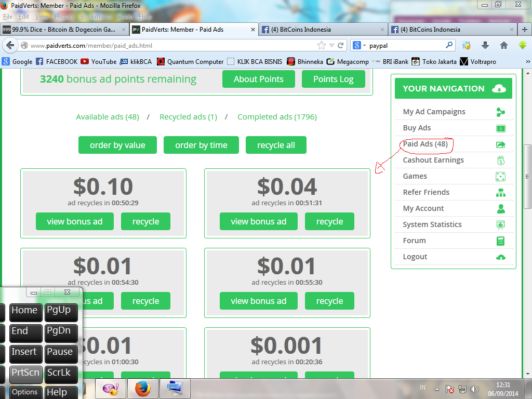The width and height of the screenshot is (532, 399).
Task: Open new tab with plus button
Action: [x=524, y=30]
